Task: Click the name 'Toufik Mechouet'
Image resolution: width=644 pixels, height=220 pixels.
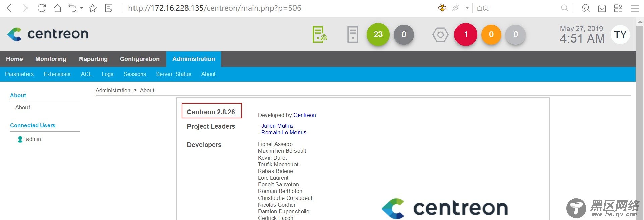Action: (278, 164)
